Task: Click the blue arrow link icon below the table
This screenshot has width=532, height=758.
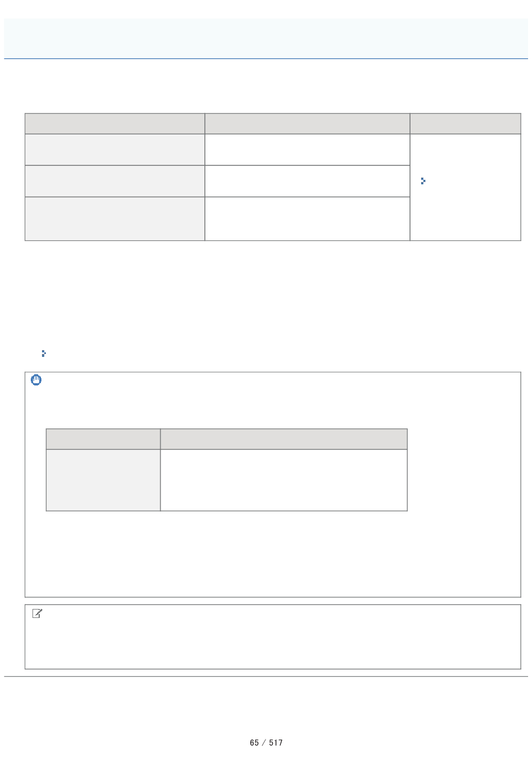Action: tap(44, 354)
